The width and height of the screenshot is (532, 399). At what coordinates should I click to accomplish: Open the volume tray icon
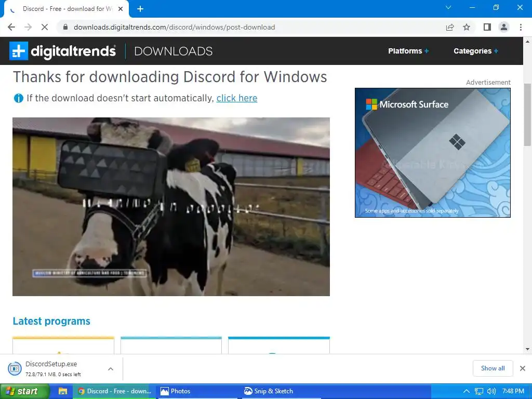pos(491,391)
